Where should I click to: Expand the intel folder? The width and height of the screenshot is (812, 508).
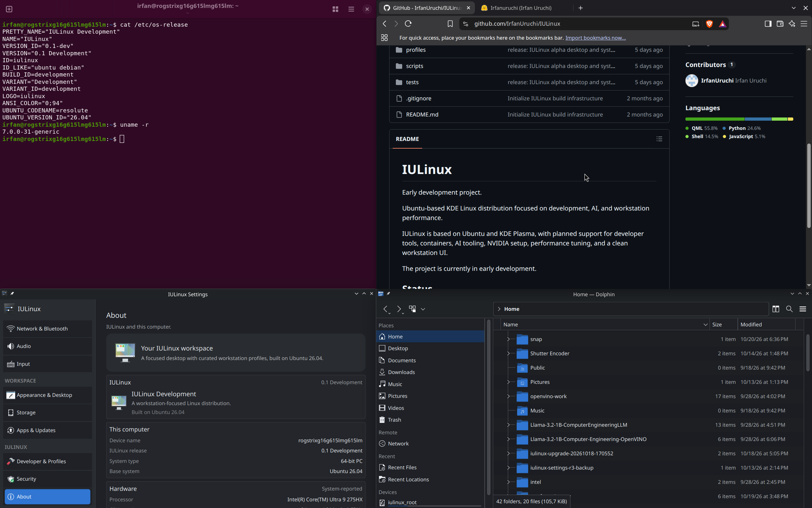pyautogui.click(x=508, y=482)
